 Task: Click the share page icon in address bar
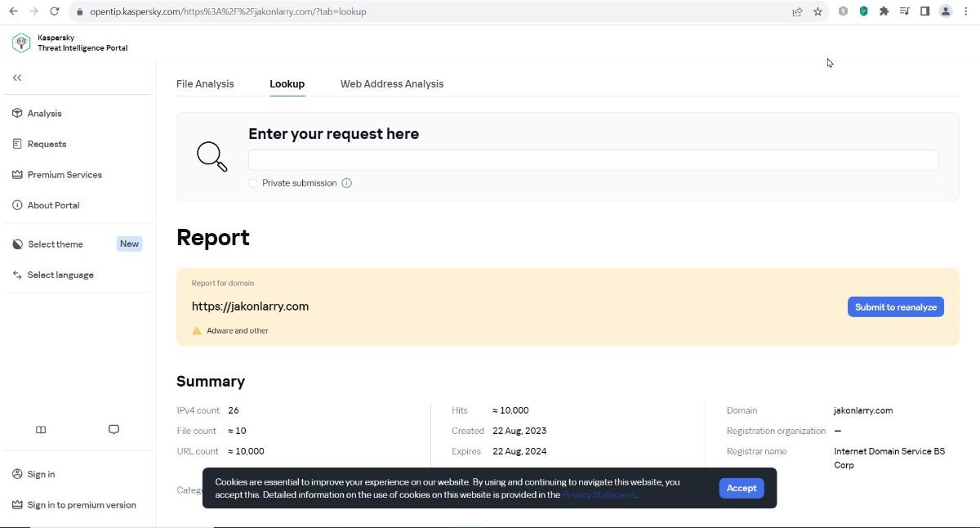coord(797,11)
